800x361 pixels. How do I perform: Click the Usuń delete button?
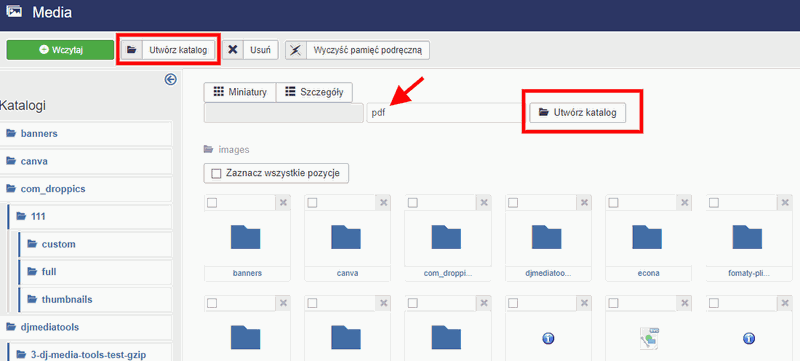pos(250,50)
